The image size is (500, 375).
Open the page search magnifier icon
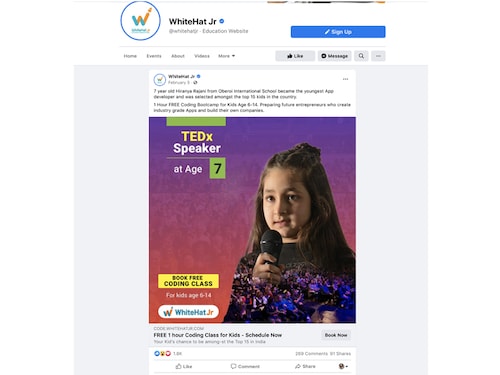(361, 56)
